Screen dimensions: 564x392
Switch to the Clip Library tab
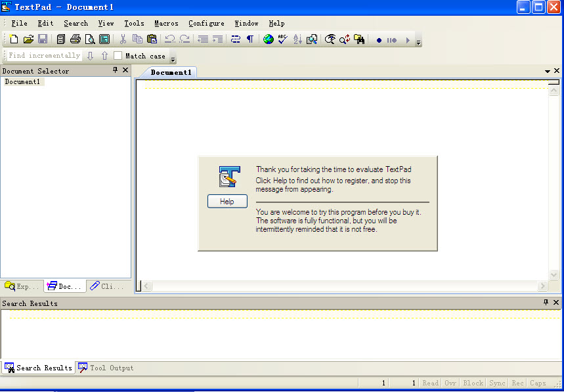[x=107, y=286]
